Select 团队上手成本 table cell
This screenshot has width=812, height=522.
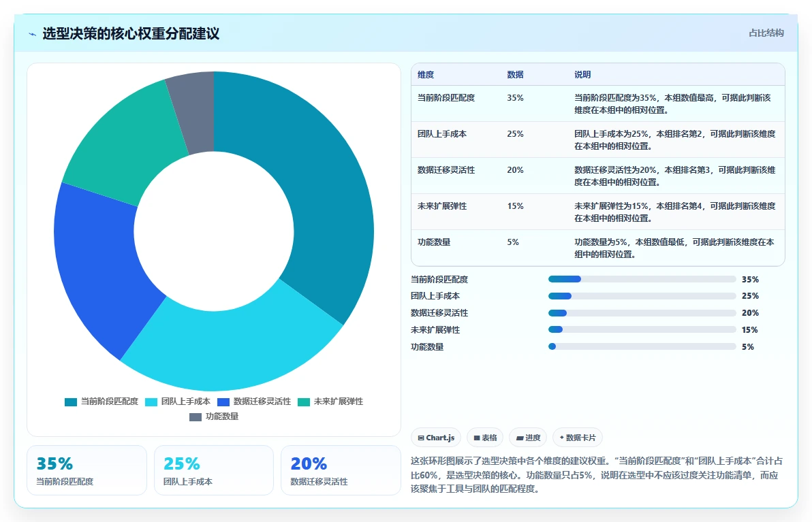pyautogui.click(x=441, y=134)
